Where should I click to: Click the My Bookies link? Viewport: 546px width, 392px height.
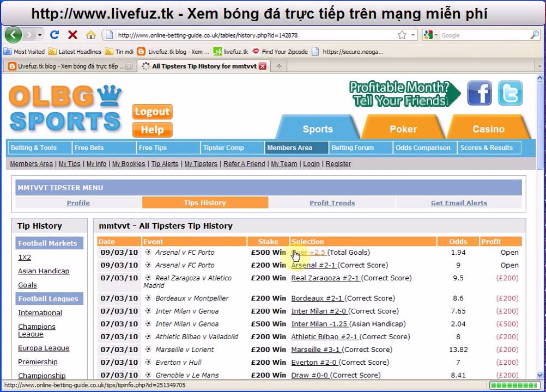129,164
